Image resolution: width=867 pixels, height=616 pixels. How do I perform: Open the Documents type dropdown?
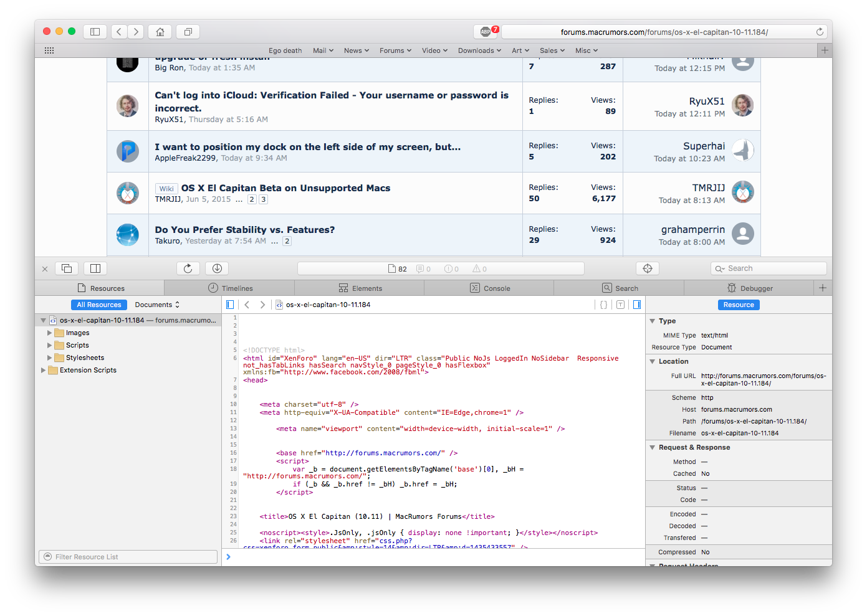[157, 305]
